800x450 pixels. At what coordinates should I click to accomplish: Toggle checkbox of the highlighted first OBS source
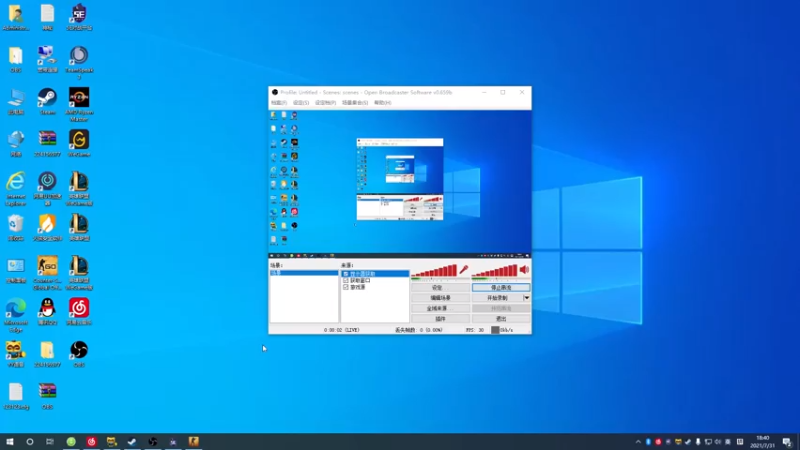click(346, 274)
